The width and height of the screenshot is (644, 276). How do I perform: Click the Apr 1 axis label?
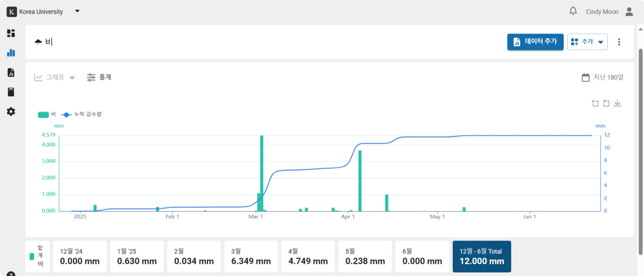click(348, 217)
